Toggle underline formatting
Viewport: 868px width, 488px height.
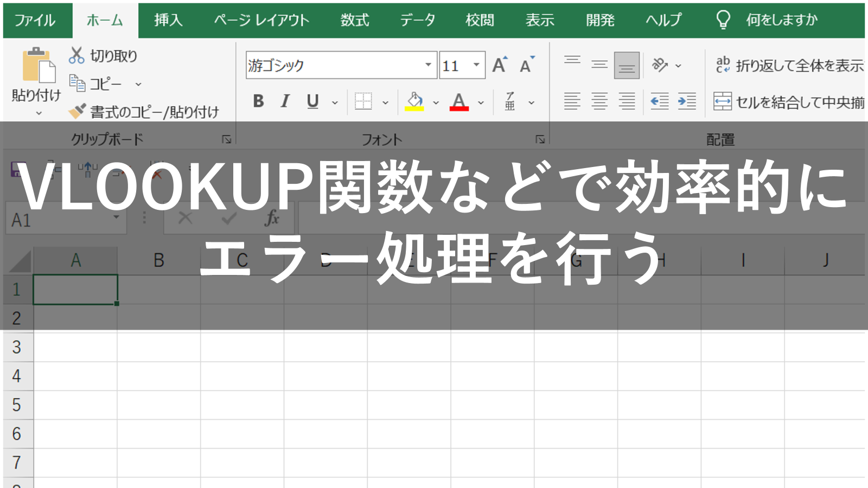pos(312,101)
